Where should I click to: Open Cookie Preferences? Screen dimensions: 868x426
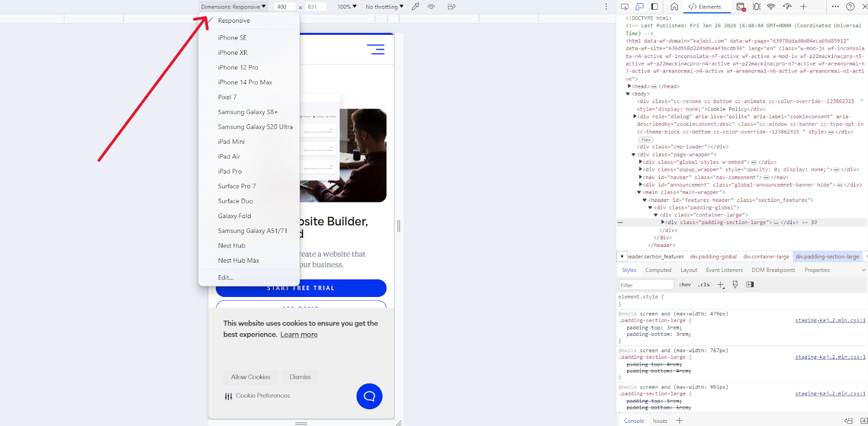(258, 396)
